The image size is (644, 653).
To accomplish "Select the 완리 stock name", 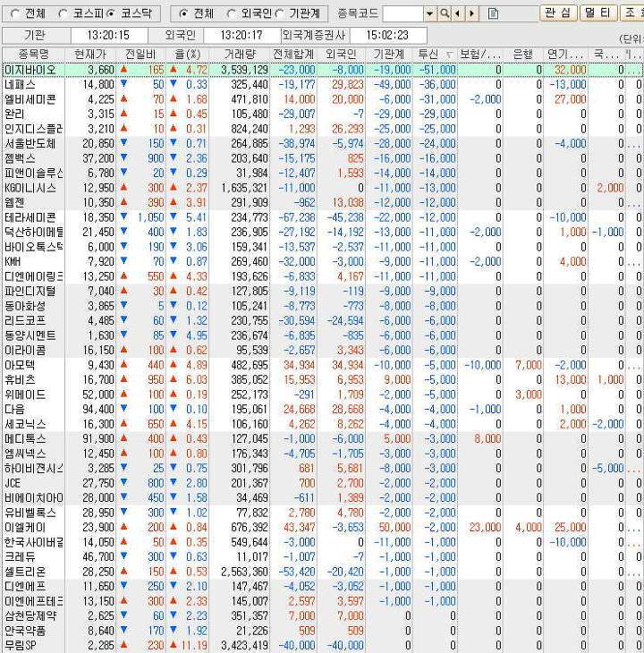I will pyautogui.click(x=14, y=114).
